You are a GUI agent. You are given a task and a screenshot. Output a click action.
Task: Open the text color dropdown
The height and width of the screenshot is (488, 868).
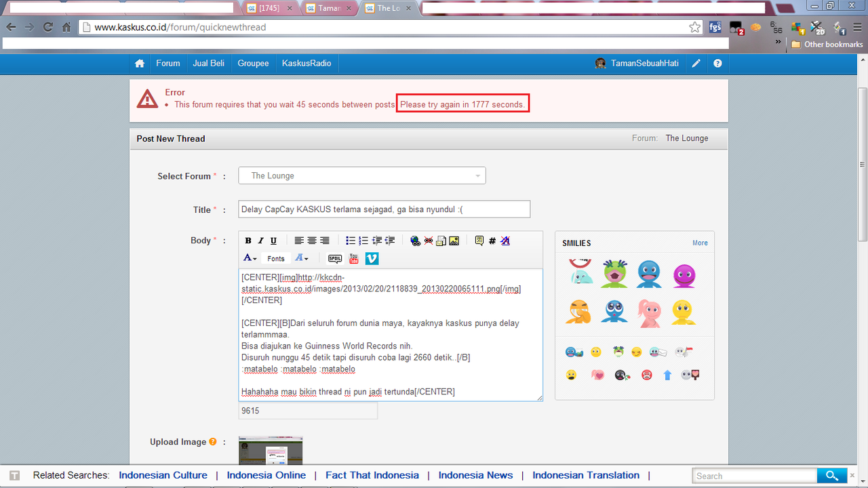250,258
